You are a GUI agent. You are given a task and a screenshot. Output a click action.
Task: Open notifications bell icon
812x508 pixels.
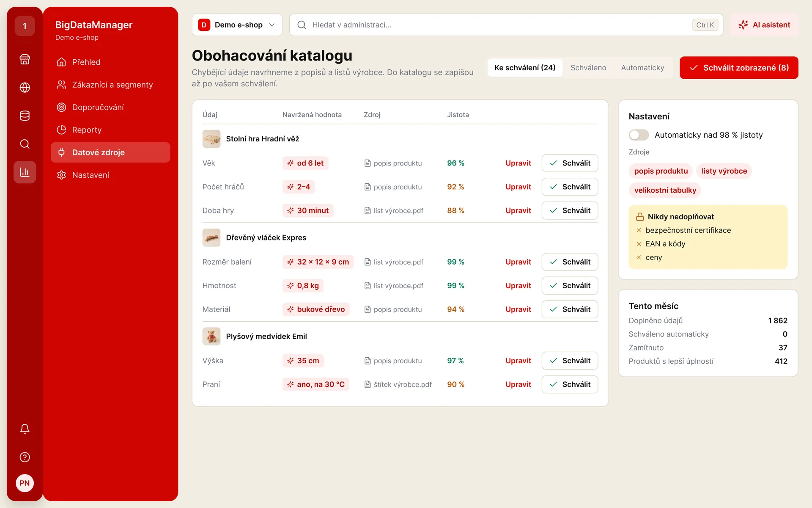point(25,429)
